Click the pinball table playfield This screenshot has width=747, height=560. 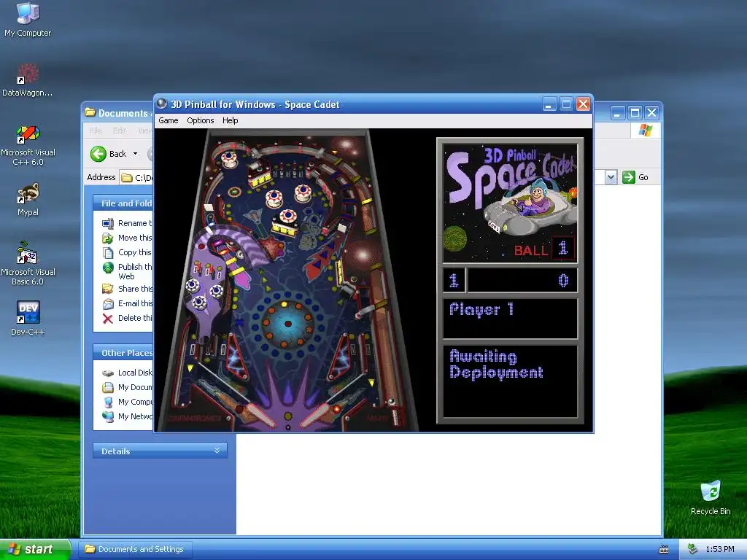pyautogui.click(x=287, y=280)
